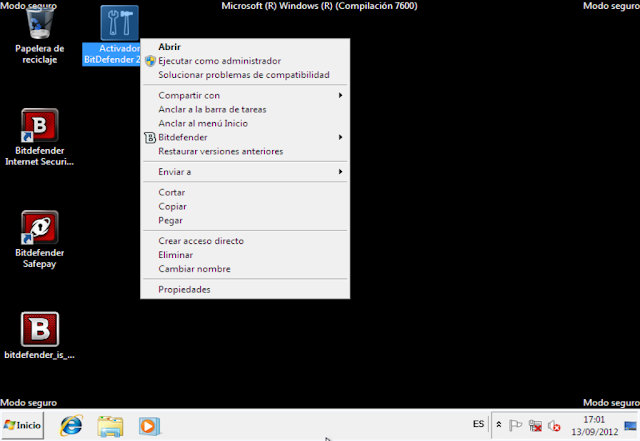This screenshot has height=441, width=640.
Task: Click the network disconnected tray icon
Action: tap(535, 426)
